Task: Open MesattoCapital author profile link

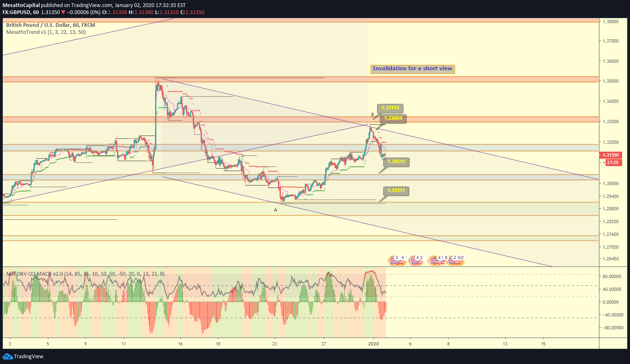Action: (x=22, y=5)
